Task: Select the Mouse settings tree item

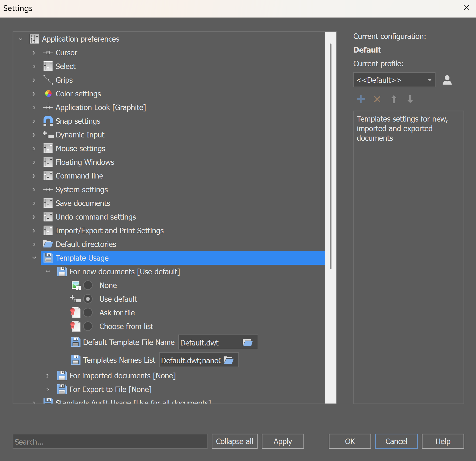Action: click(x=80, y=148)
